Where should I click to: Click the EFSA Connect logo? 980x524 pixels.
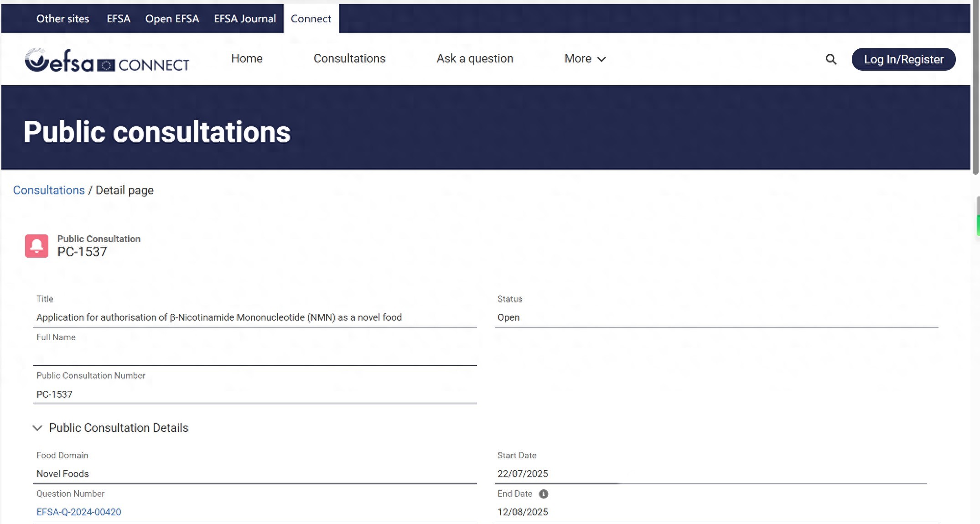coord(107,60)
